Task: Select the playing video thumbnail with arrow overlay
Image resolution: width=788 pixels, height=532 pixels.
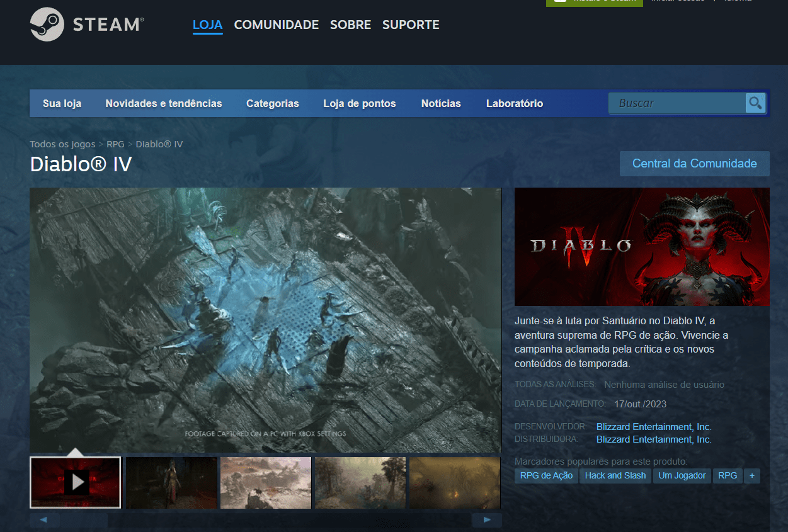Action: (75, 482)
